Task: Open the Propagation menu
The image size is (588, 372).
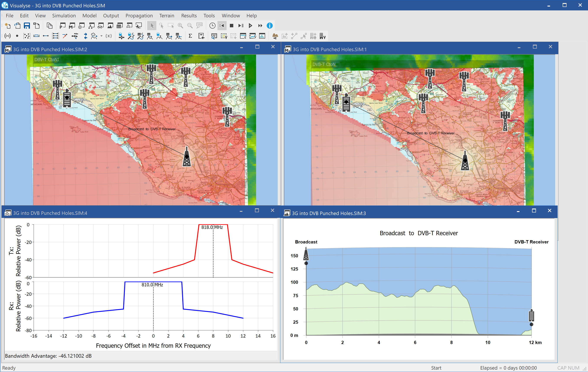Action: click(139, 16)
